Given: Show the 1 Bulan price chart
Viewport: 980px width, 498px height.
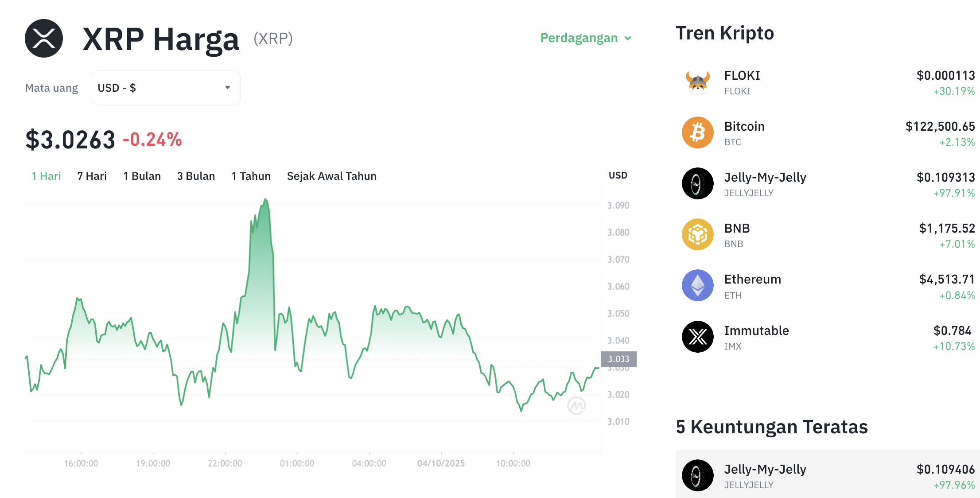Looking at the screenshot, I should (142, 176).
